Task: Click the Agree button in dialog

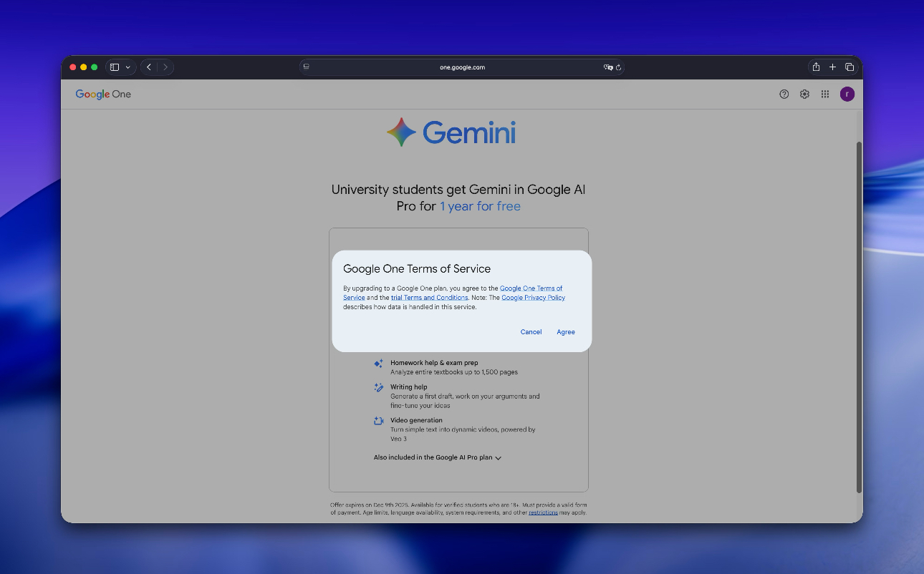Action: (x=565, y=332)
